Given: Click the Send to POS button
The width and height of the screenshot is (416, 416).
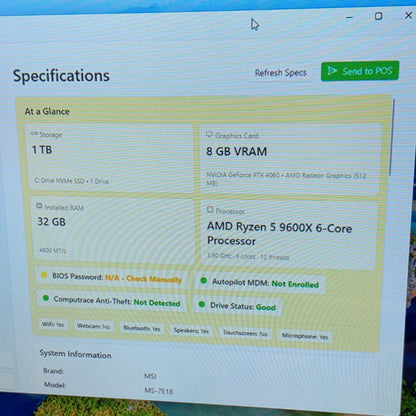Looking at the screenshot, I should (x=360, y=71).
